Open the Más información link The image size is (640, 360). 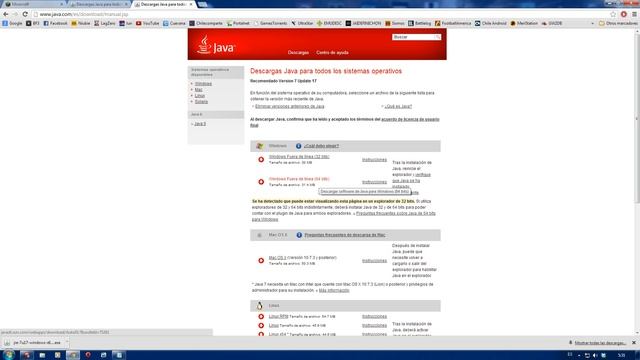point(334,291)
